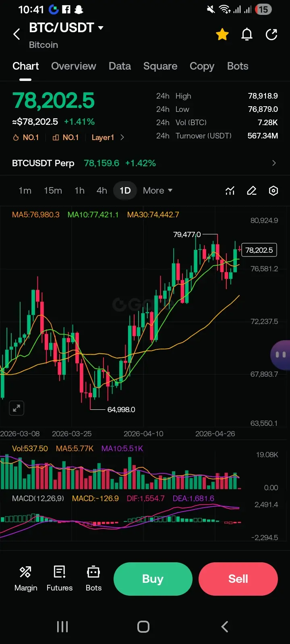Image resolution: width=290 pixels, height=644 pixels.
Task: Tap the back arrow beside BTC/USDT
Action: click(17, 35)
